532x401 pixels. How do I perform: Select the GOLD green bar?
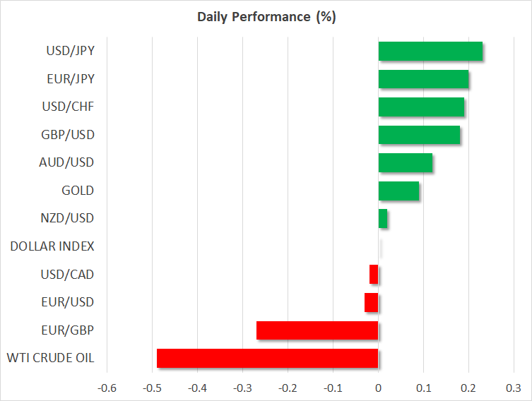point(398,191)
